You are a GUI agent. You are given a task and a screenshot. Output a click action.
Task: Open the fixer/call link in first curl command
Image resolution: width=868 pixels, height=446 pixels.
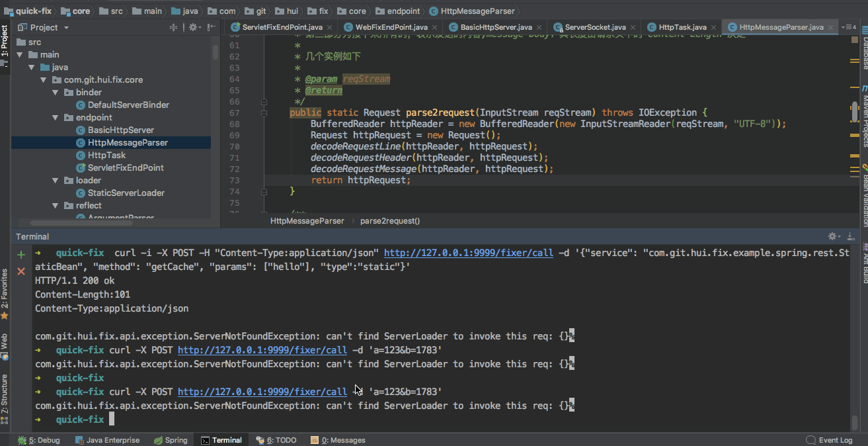469,253
